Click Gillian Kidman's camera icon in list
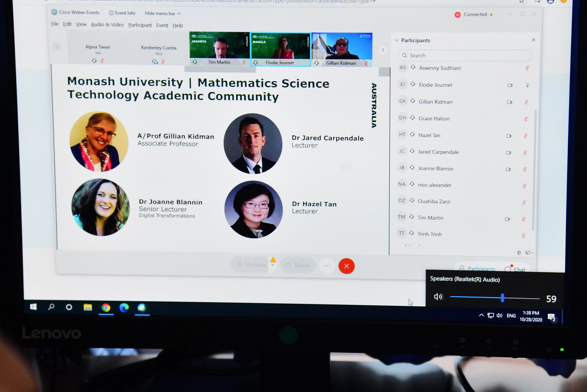Viewport: 587px width, 392px height. pyautogui.click(x=510, y=102)
